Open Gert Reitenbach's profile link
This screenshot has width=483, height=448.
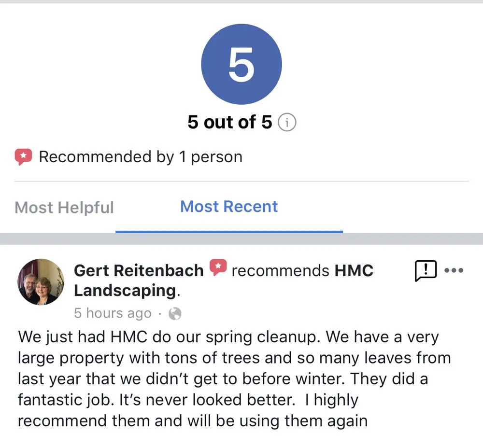[x=138, y=270]
